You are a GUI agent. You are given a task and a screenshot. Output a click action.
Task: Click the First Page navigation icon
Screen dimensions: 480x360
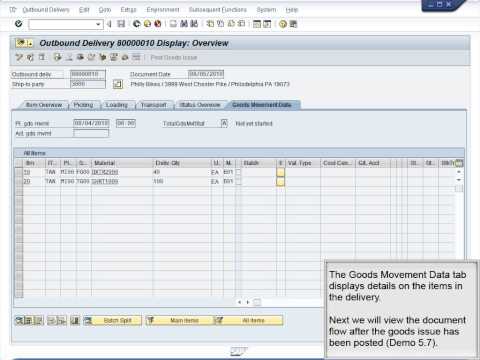click(x=210, y=24)
